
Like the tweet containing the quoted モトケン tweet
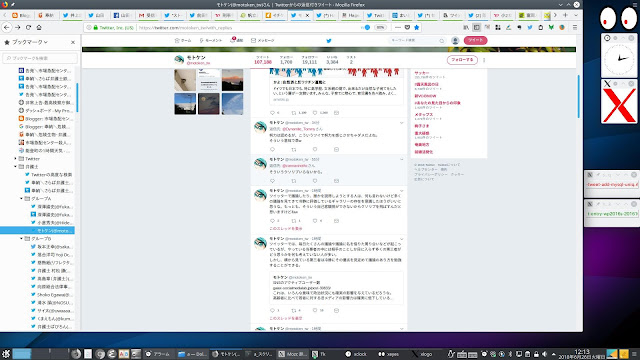pos(315,310)
